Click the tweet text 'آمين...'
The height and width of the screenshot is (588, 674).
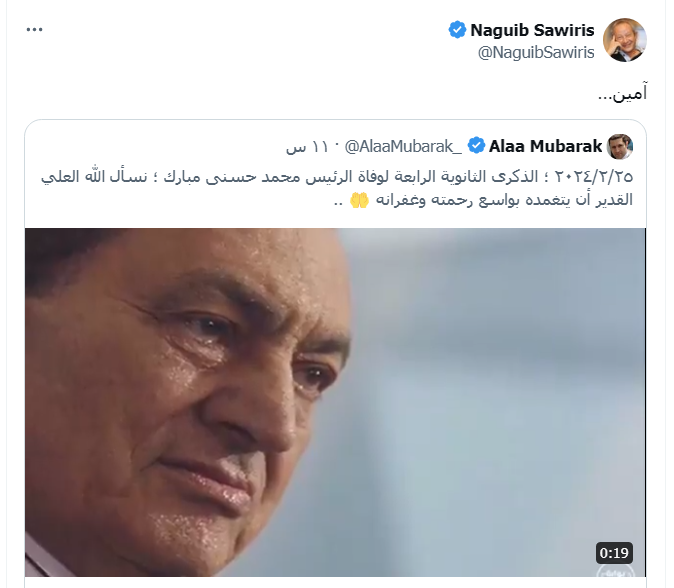pyautogui.click(x=620, y=93)
